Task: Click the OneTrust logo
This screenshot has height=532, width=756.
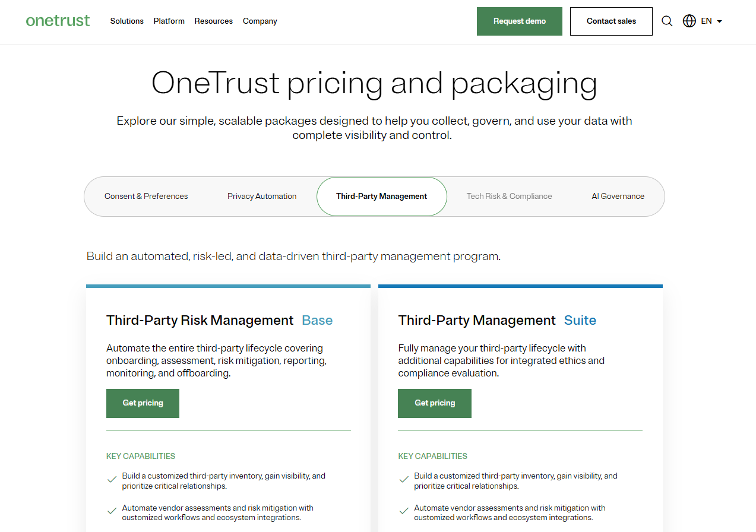Action: pos(58,21)
